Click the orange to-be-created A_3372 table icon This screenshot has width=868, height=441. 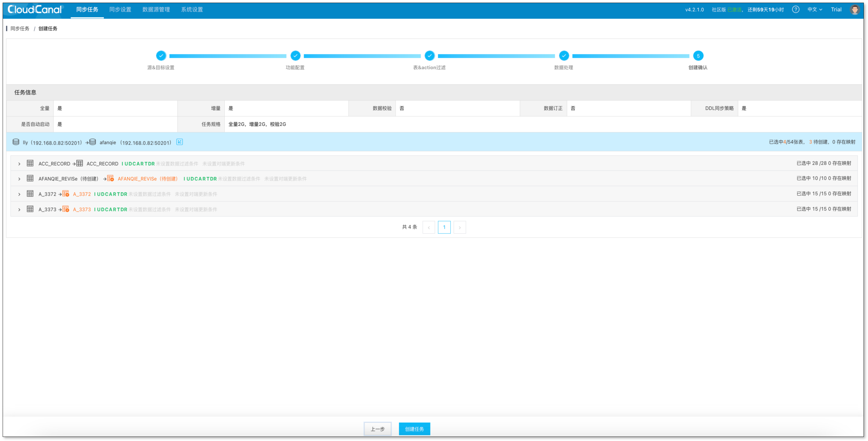click(66, 194)
